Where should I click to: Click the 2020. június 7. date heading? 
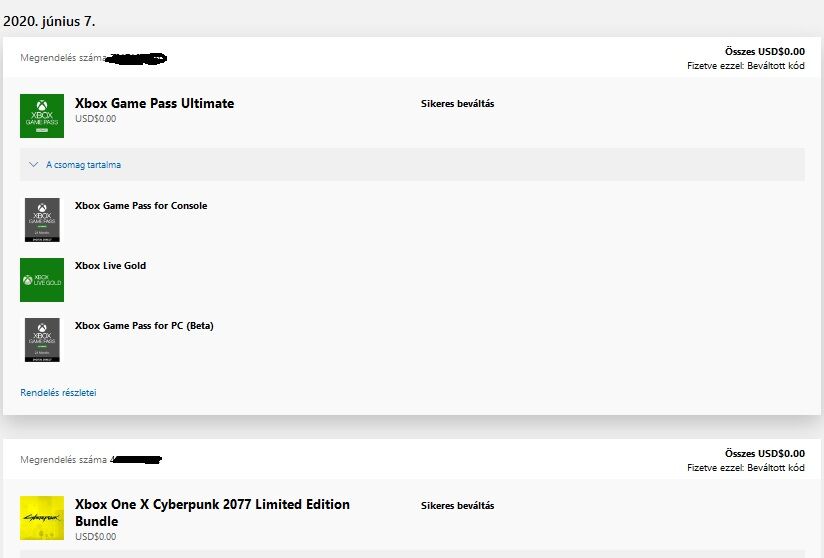pyautogui.click(x=50, y=20)
